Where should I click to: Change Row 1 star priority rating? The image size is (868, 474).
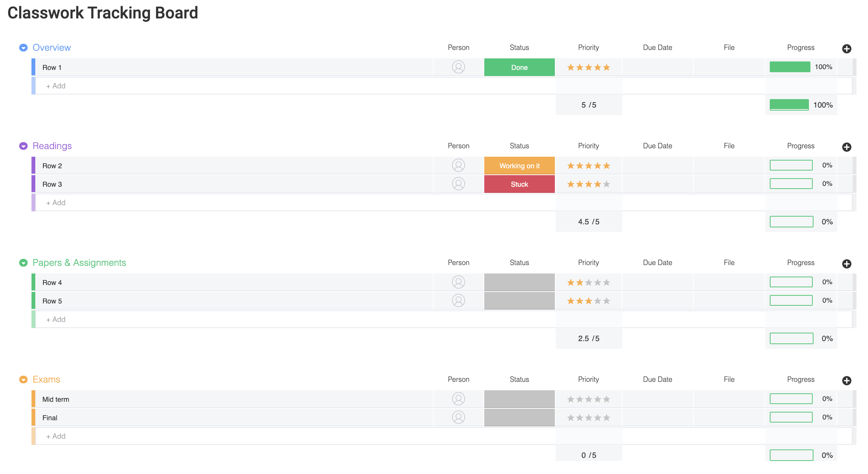(x=589, y=68)
